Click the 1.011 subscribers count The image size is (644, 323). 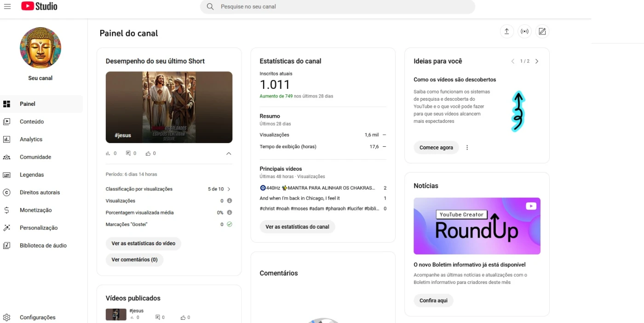pyautogui.click(x=275, y=85)
